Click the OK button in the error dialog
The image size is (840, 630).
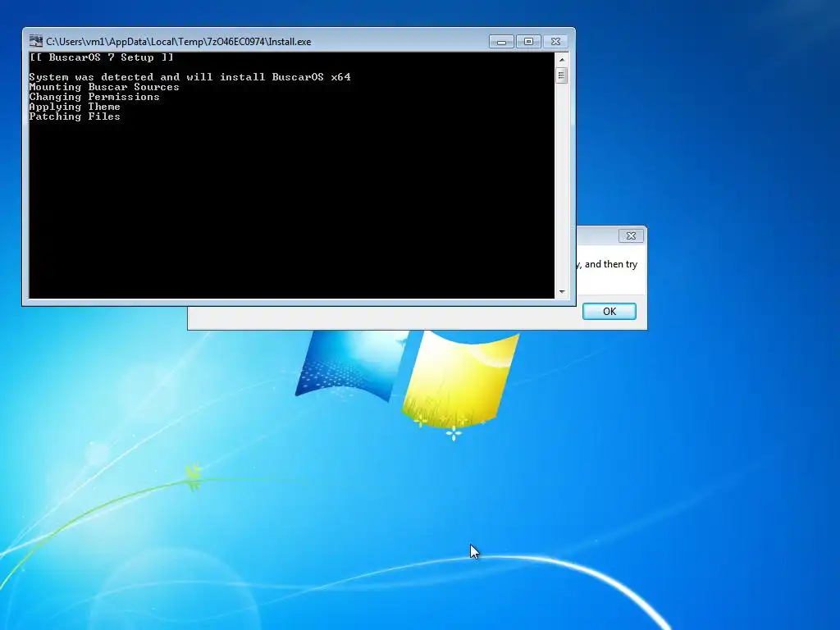[609, 311]
